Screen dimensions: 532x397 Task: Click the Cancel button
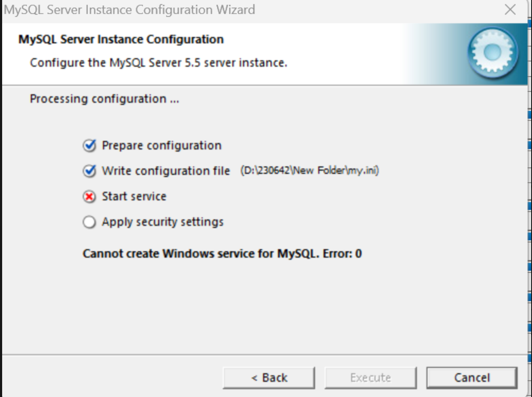(x=472, y=377)
